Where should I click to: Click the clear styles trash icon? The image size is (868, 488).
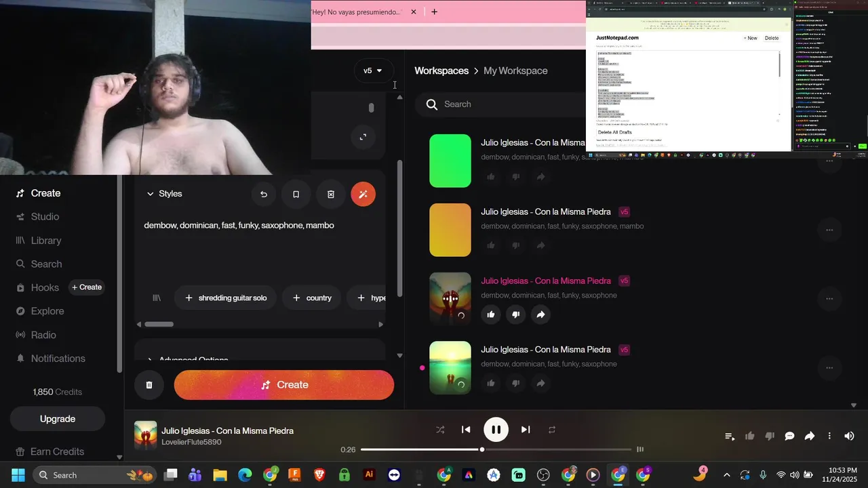[x=331, y=195]
